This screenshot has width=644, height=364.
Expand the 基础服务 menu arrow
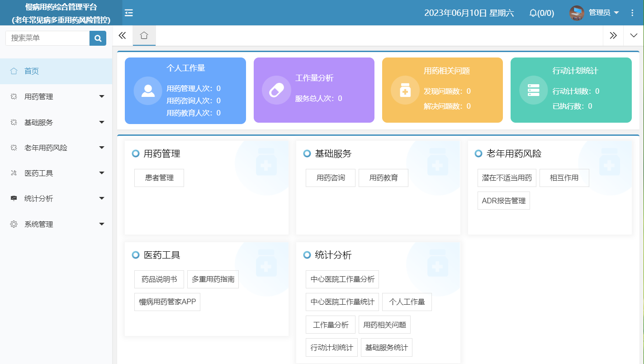coord(102,122)
